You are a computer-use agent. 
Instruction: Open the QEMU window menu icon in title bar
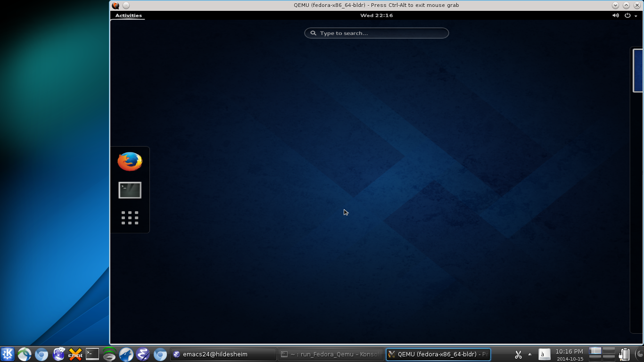click(116, 5)
